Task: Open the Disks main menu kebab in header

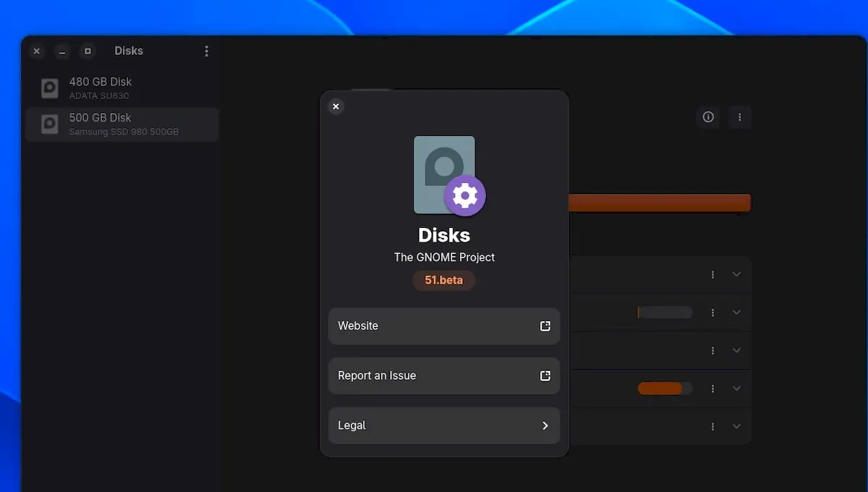Action: pos(206,51)
